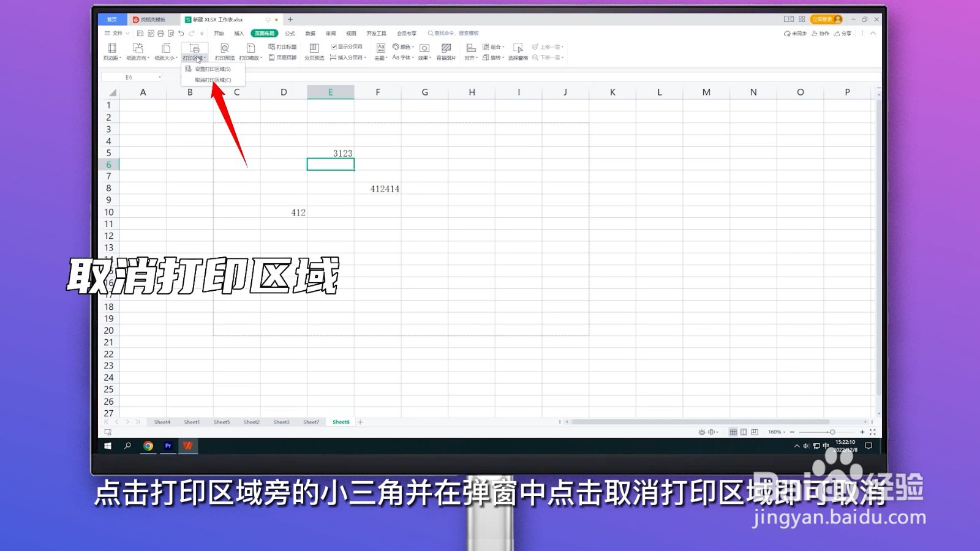Click the 主题 theme icon

click(381, 48)
